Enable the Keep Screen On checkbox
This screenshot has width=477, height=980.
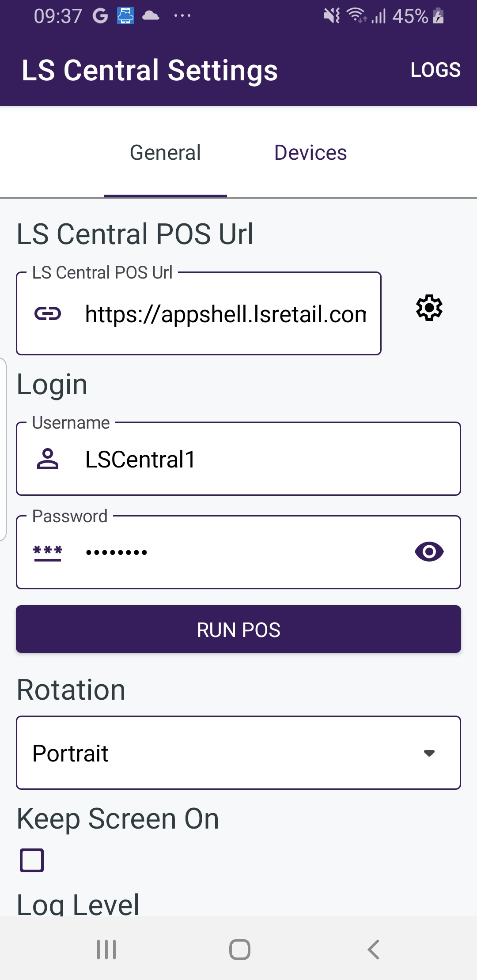coord(32,860)
